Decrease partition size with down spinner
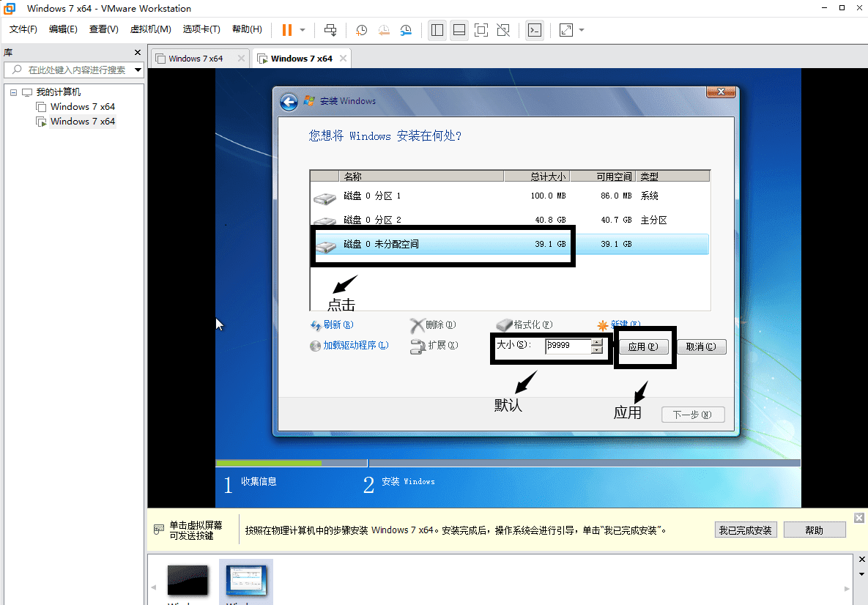868x605 pixels. pyautogui.click(x=597, y=350)
